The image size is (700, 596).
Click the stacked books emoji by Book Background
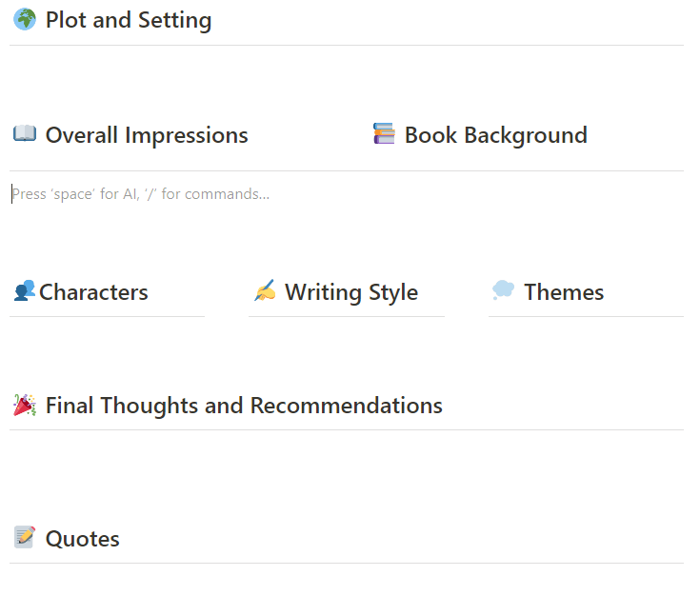pyautogui.click(x=384, y=135)
